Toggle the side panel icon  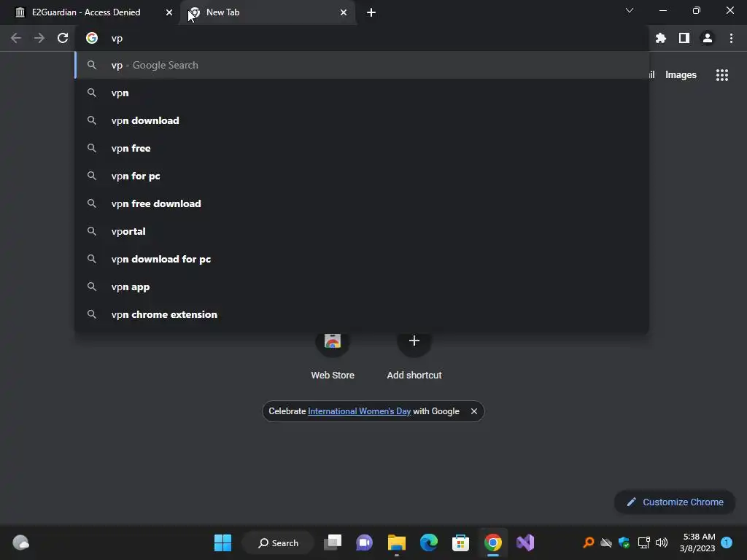pos(684,38)
